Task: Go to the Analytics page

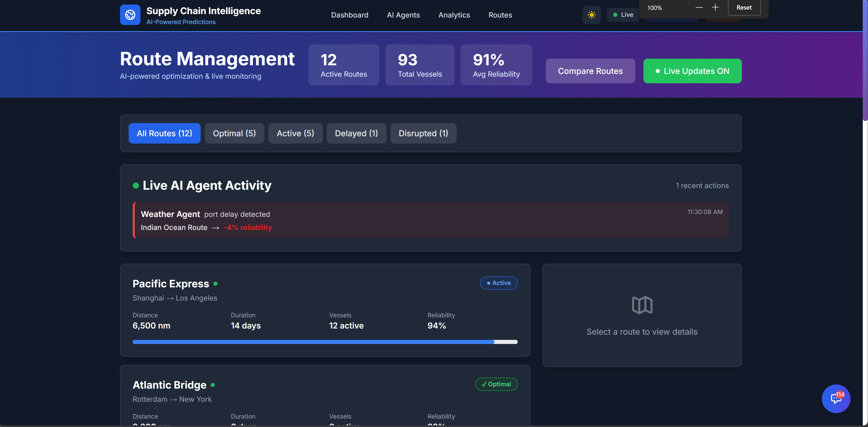Action: coord(454,15)
